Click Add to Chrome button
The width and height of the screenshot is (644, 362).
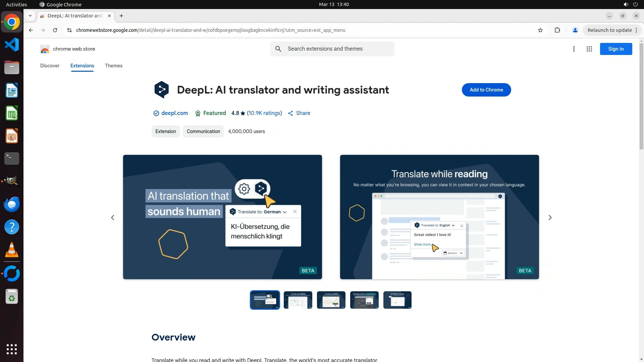tap(486, 90)
